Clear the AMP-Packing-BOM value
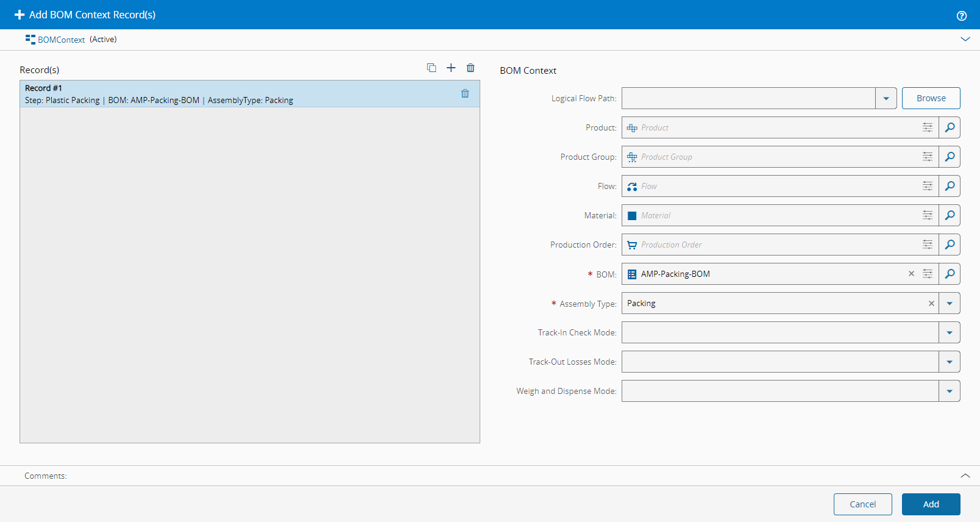Viewport: 980px width, 522px height. 911,274
